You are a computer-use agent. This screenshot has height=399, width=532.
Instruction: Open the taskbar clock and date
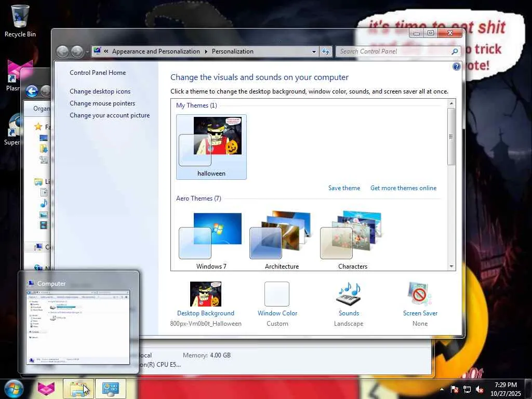(x=506, y=389)
